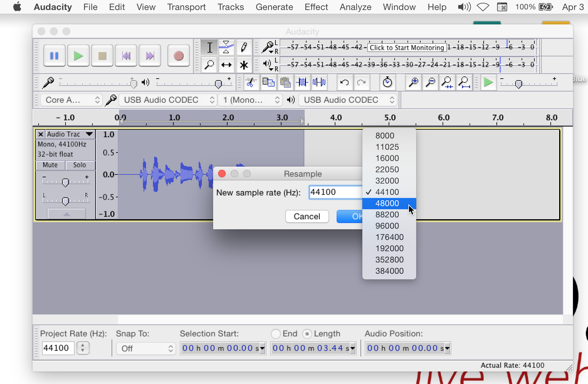This screenshot has width=588, height=384.
Task: Activate the Time Shift tool
Action: click(226, 65)
